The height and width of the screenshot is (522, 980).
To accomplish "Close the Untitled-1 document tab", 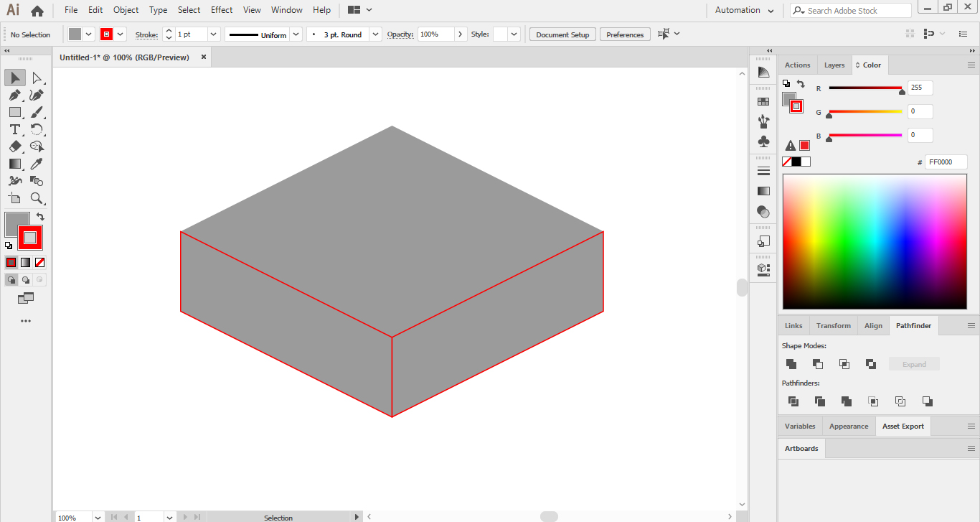I will point(204,57).
